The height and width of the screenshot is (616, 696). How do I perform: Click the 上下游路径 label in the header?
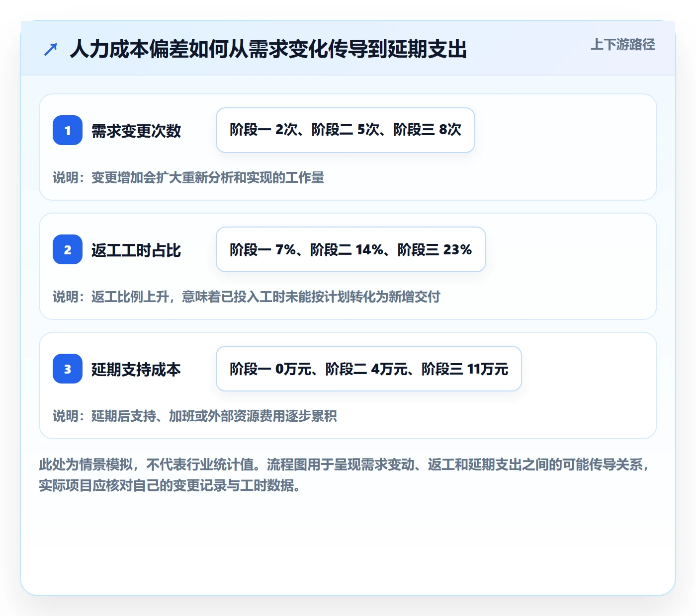click(622, 45)
